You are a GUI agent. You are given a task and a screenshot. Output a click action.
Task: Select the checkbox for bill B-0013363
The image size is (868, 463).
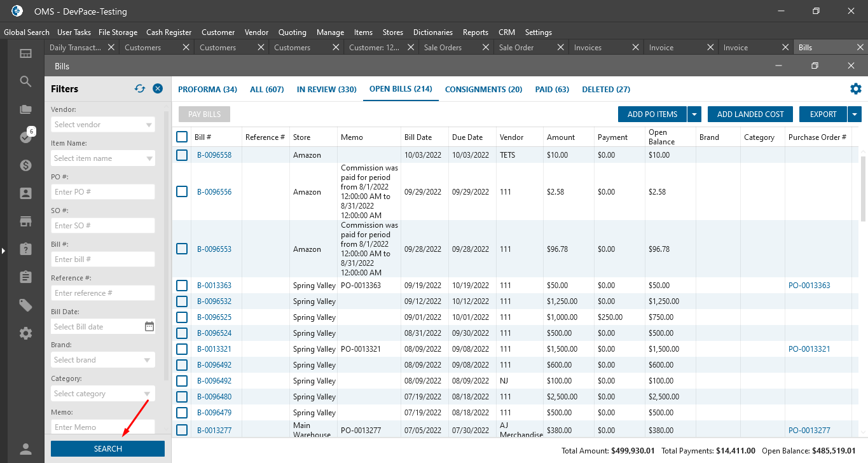pyautogui.click(x=182, y=286)
